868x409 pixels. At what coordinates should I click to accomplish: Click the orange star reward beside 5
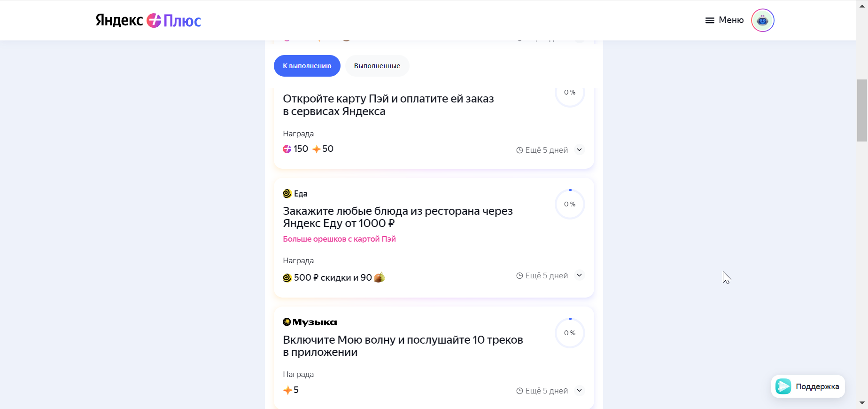pyautogui.click(x=287, y=390)
